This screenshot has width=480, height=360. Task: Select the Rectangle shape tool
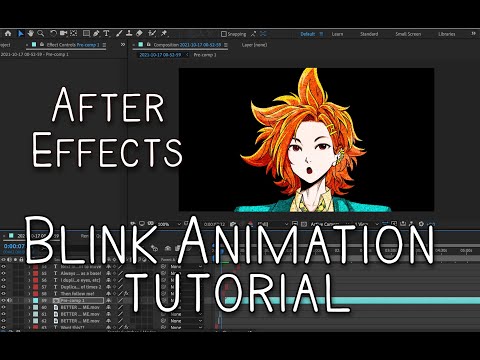click(x=86, y=33)
